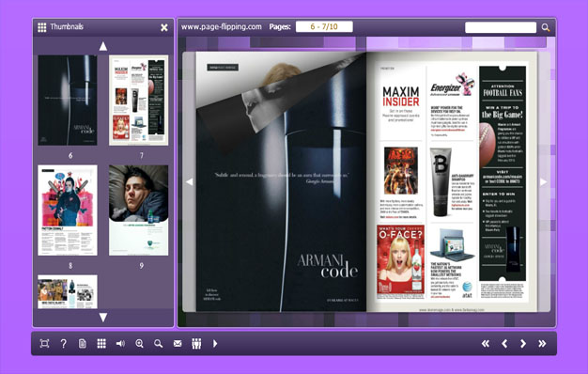Click the social share people icon
The image size is (588, 374).
pyautogui.click(x=196, y=343)
